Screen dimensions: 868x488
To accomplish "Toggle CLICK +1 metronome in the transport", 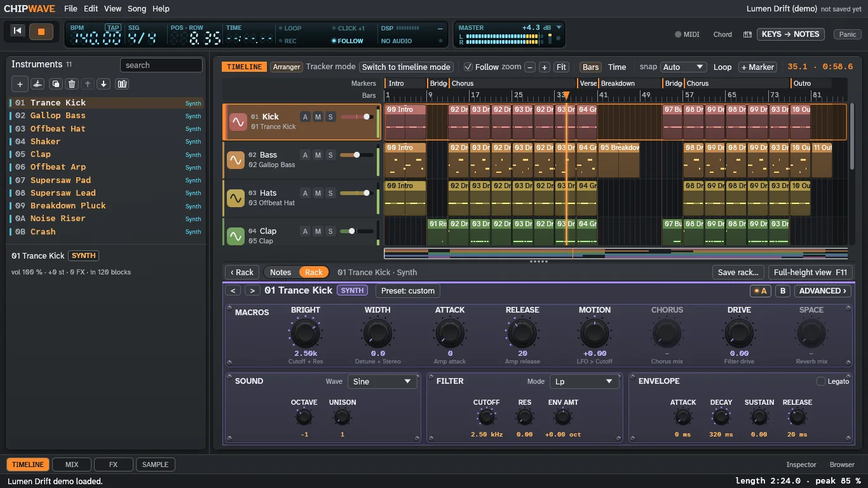I will click(348, 28).
